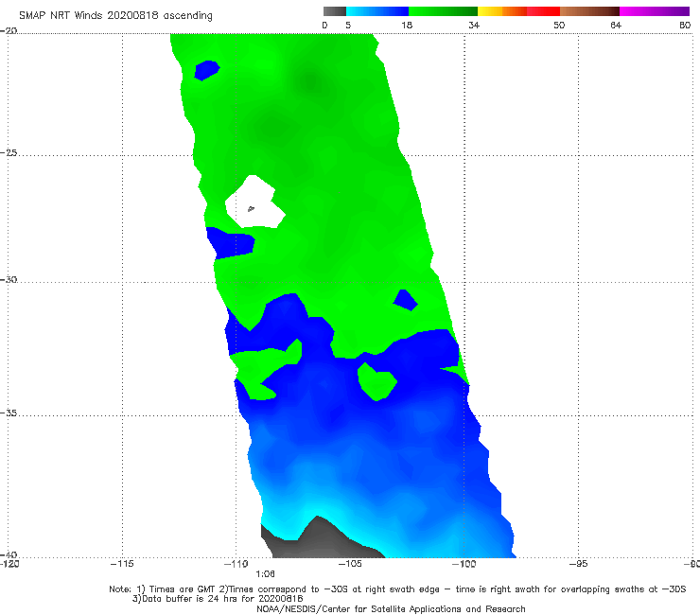700x615 pixels.
Task: Click the title 'SMAP NRT Winds 20200818 ascending'
Action: click(x=115, y=16)
